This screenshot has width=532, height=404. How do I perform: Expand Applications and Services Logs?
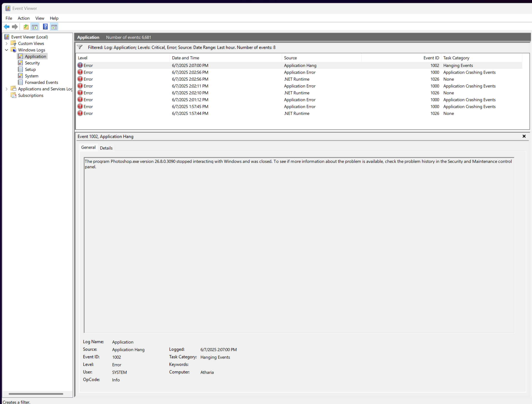click(6, 89)
